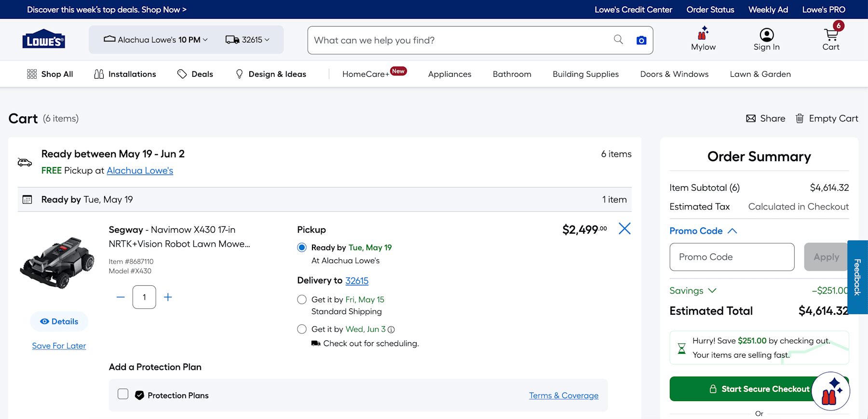Click the Installations tools icon
Screen dimensions: 868x419
point(99,74)
